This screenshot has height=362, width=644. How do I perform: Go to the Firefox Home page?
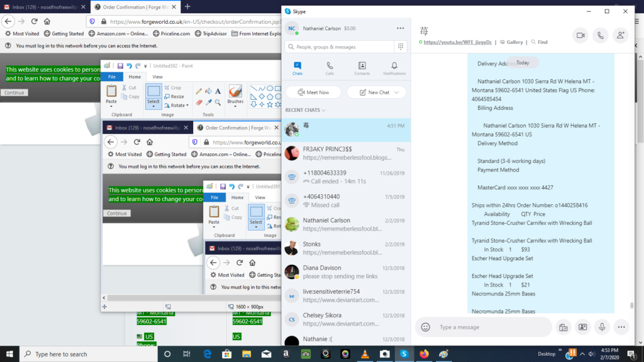click(x=47, y=21)
